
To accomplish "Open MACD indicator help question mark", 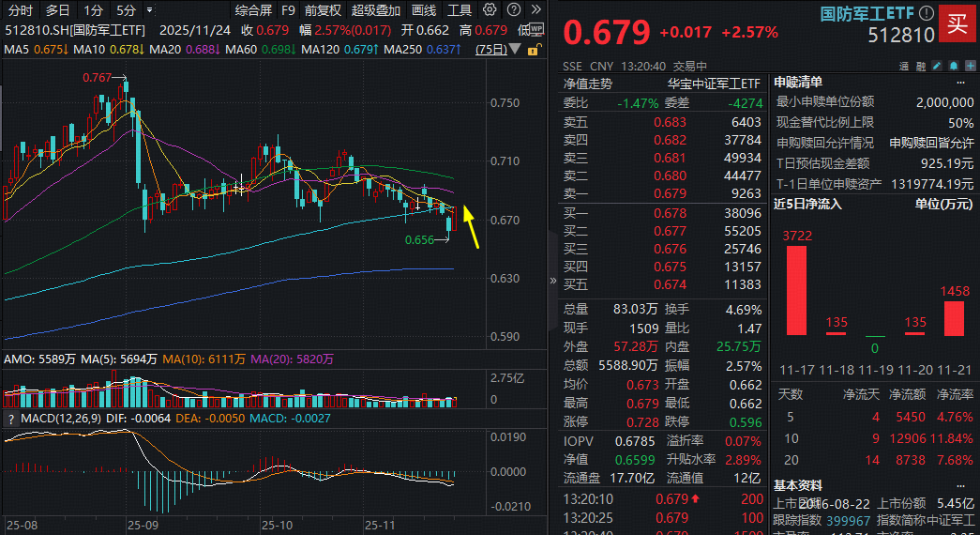I will (11, 418).
